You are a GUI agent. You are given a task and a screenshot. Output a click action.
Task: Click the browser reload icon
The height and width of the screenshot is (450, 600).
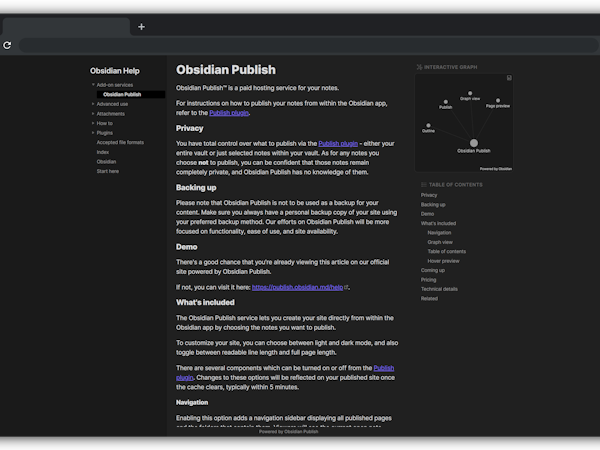point(7,45)
